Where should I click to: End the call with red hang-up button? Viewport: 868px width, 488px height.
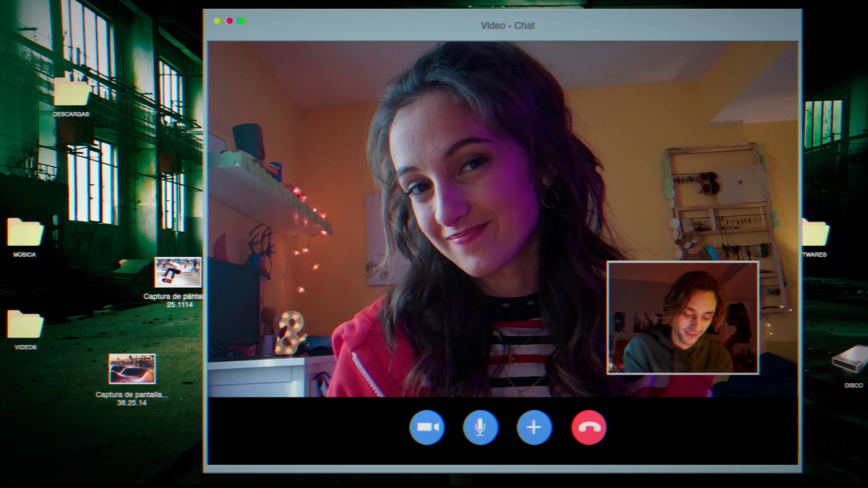[x=588, y=427]
